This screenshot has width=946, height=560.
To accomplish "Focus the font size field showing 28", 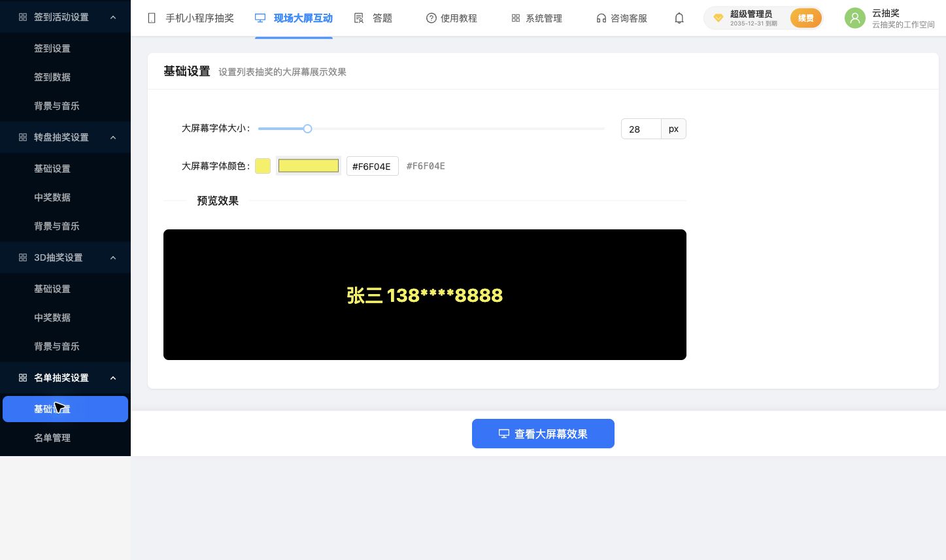I will pyautogui.click(x=641, y=129).
